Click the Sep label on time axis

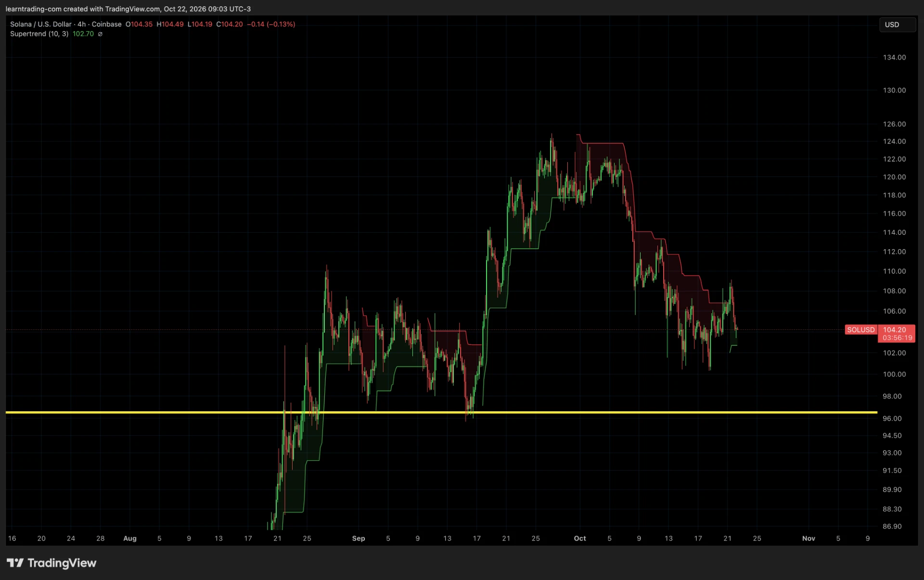tap(359, 538)
